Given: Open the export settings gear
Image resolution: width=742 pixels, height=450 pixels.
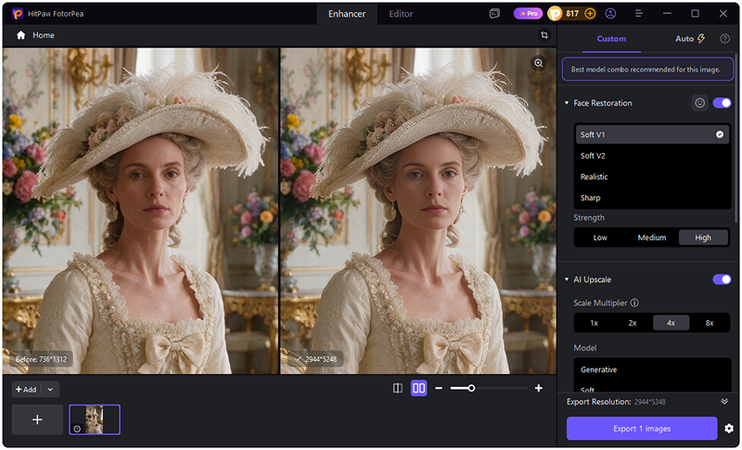Looking at the screenshot, I should 729,428.
